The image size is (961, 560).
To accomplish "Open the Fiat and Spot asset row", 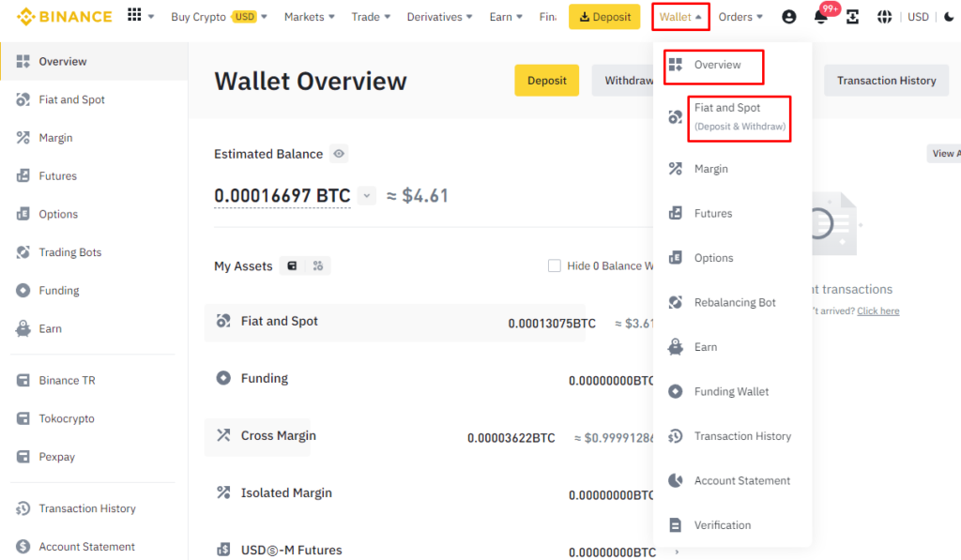I will tap(429, 323).
